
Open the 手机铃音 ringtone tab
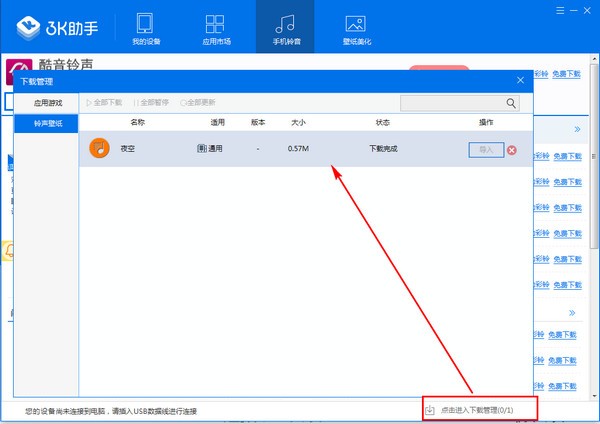285,27
